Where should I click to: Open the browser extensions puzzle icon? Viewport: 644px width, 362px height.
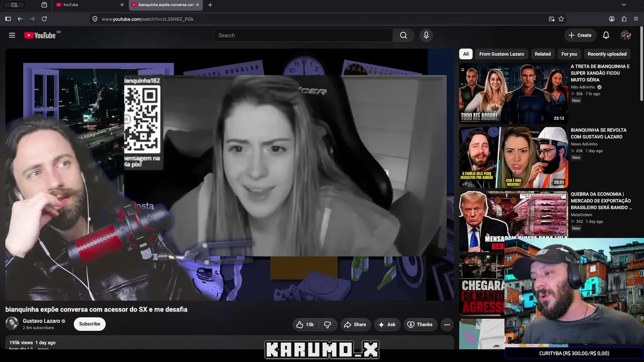624,19
